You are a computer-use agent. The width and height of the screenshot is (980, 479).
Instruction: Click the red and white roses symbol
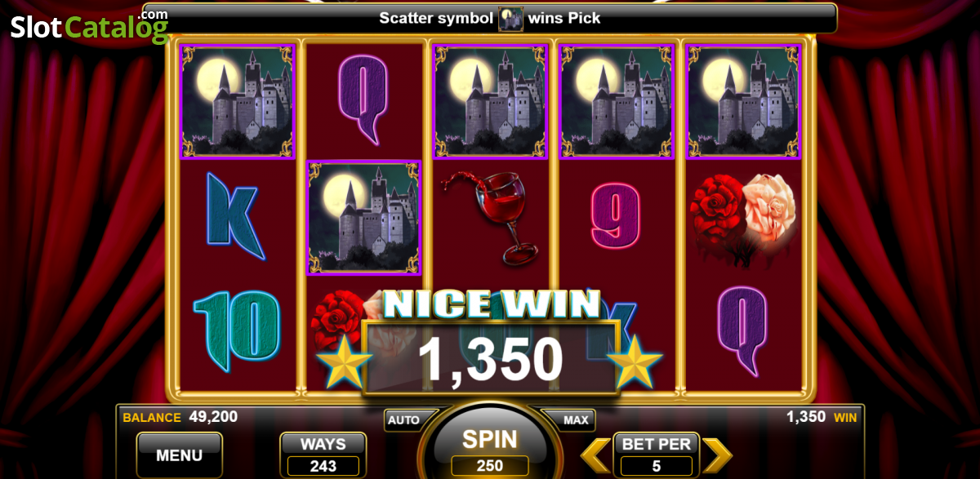pyautogui.click(x=743, y=218)
